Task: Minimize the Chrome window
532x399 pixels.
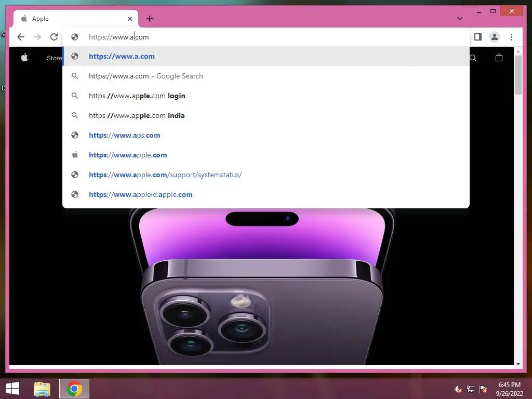Action: point(478,11)
